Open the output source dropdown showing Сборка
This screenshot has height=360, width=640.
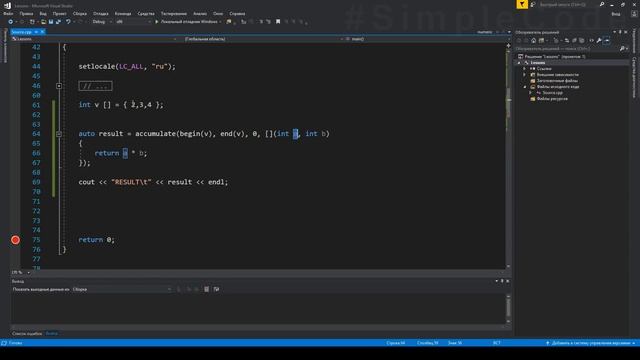pos(122,289)
